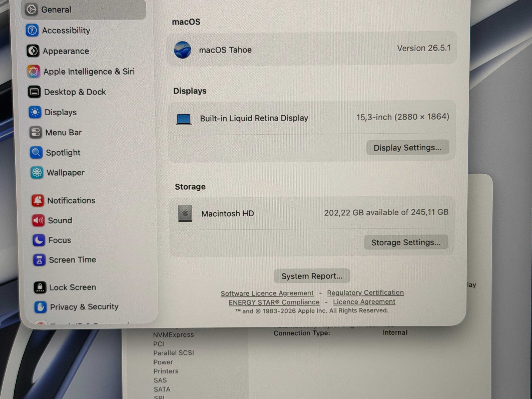Open the Regulatory Certification link
532x399 pixels.
tap(365, 293)
